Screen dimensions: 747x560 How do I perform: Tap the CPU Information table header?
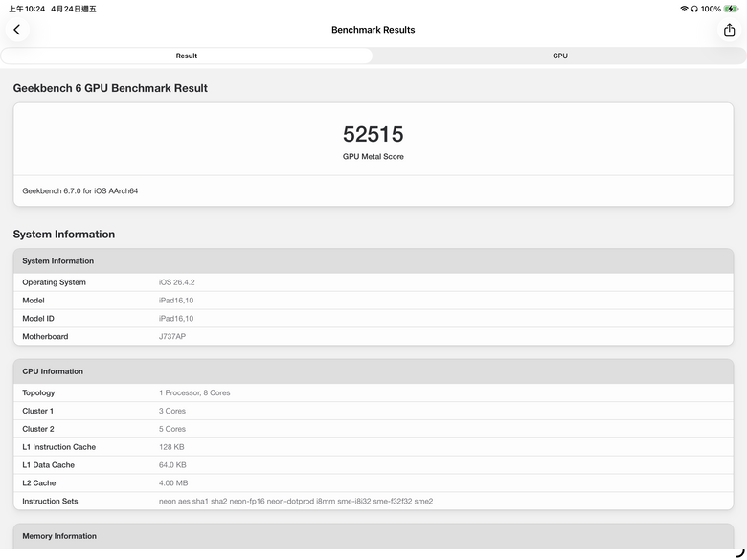click(373, 371)
